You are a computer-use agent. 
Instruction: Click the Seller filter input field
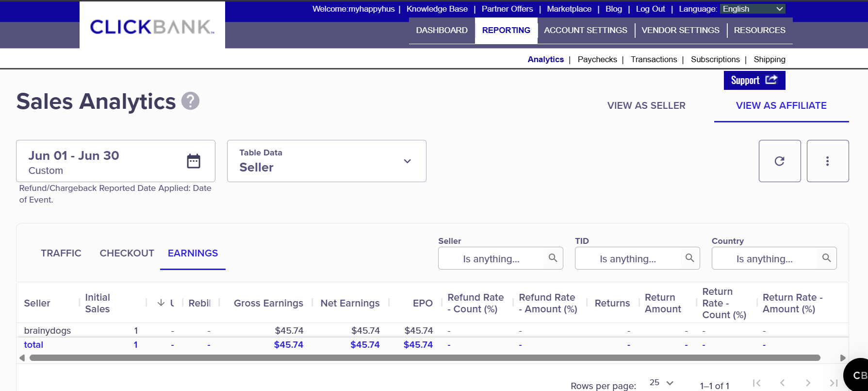[x=501, y=258]
